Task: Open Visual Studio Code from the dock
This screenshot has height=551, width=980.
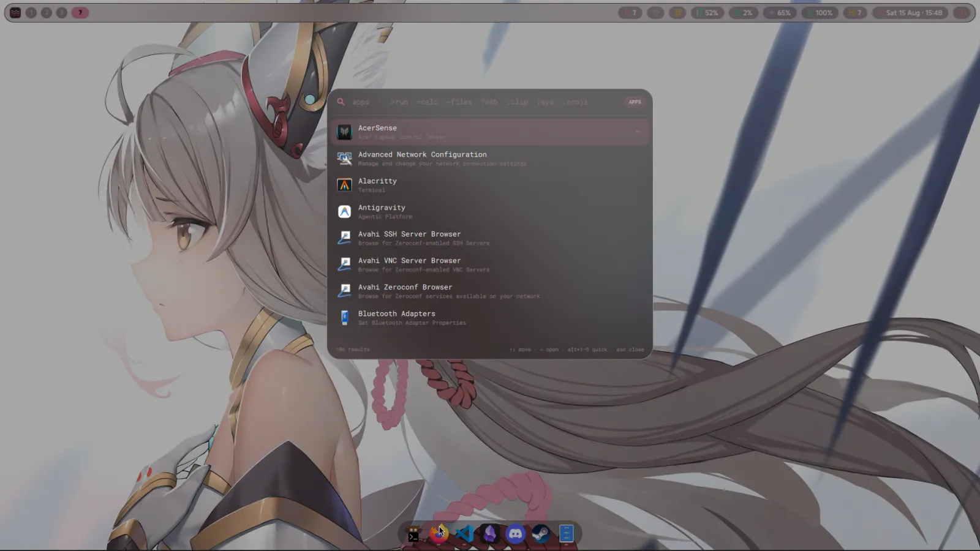Action: point(464,534)
